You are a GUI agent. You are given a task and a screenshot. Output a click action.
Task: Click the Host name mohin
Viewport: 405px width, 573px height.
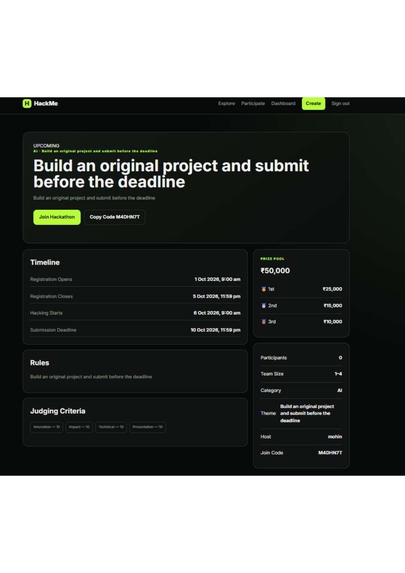[335, 437]
